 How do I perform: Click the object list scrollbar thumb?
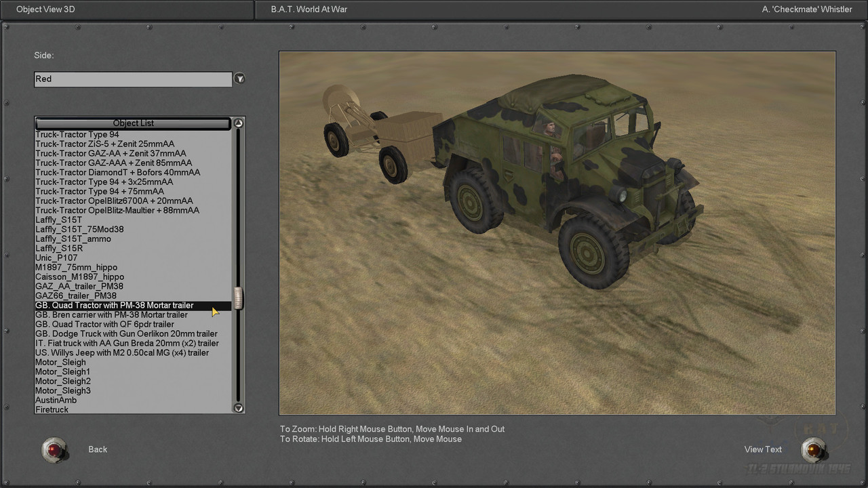click(x=238, y=298)
